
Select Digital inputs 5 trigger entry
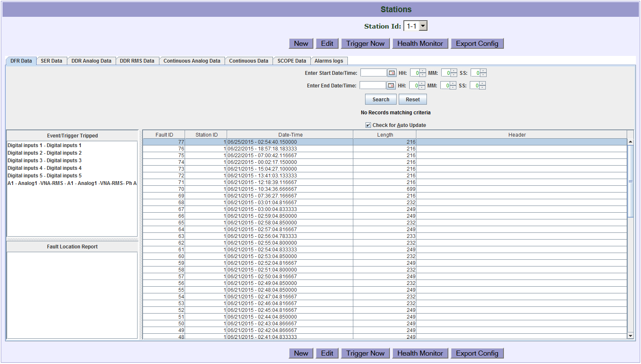(x=45, y=176)
